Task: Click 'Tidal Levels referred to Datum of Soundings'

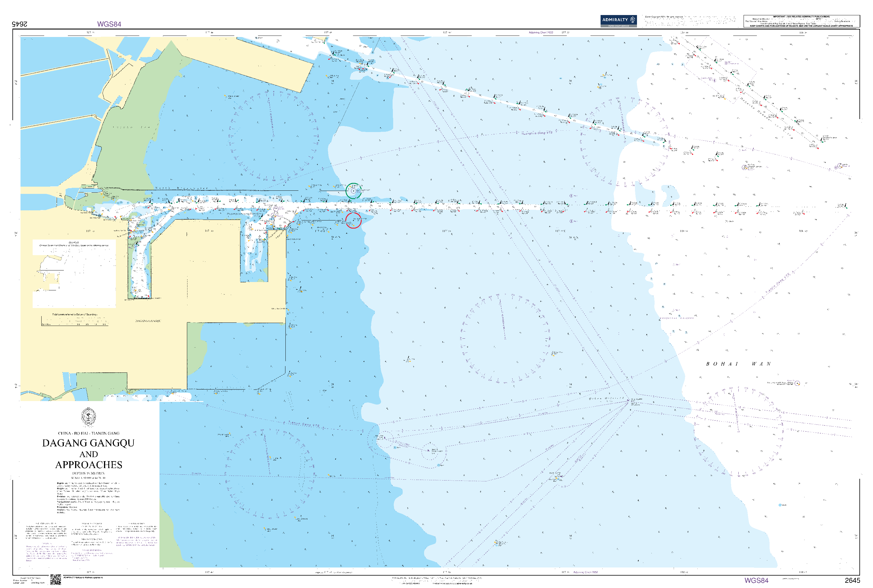Action: (x=75, y=314)
